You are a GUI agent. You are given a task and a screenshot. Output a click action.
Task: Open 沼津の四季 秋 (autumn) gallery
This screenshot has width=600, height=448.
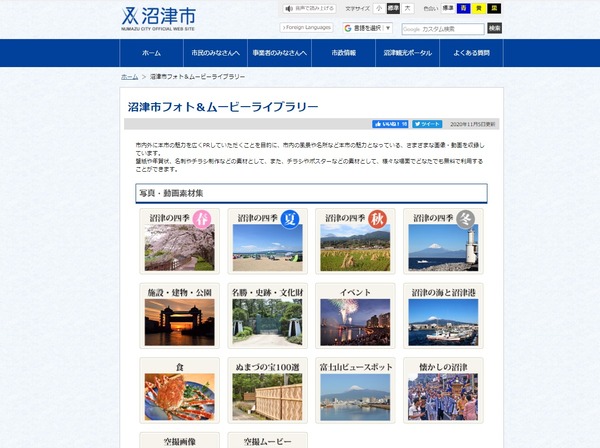(x=355, y=241)
